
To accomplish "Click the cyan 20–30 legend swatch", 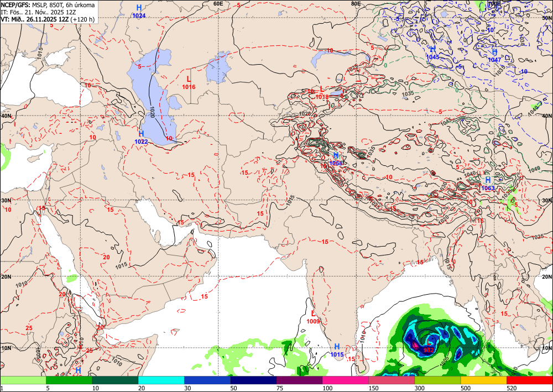I will (x=161, y=380).
